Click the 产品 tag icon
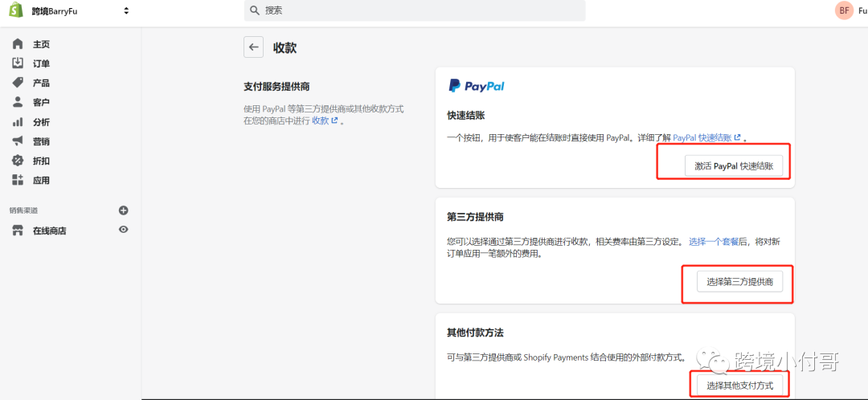The image size is (868, 400). [18, 83]
